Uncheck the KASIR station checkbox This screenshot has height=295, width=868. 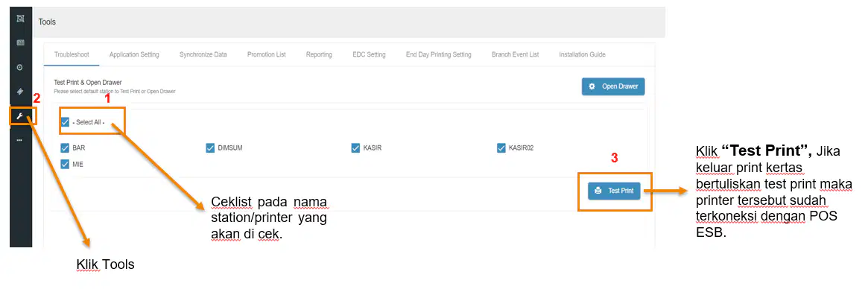coord(356,147)
